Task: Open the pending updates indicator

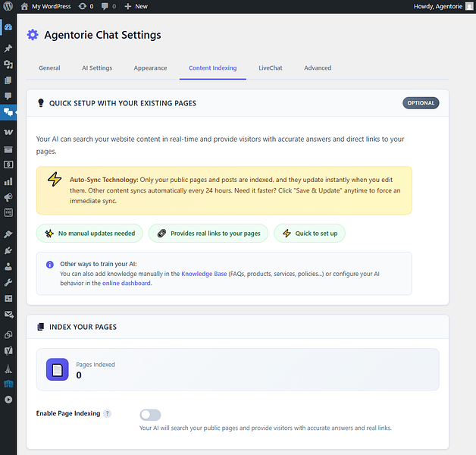Action: pos(86,6)
